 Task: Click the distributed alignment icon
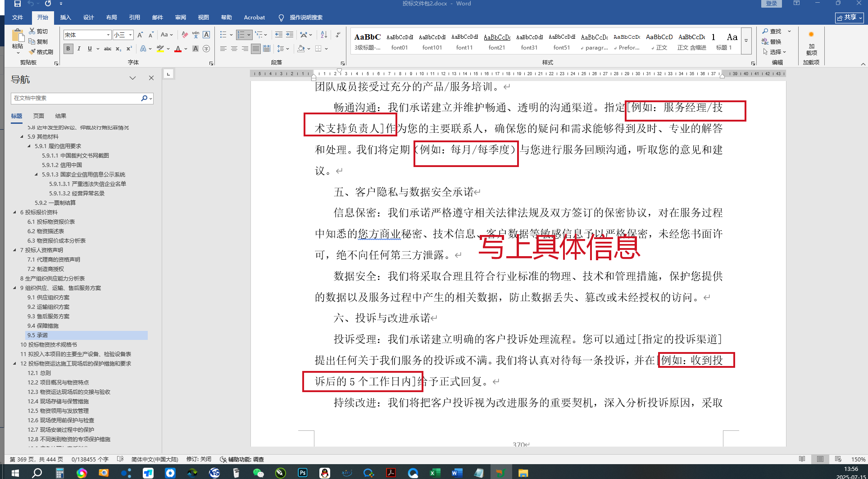pos(267,49)
